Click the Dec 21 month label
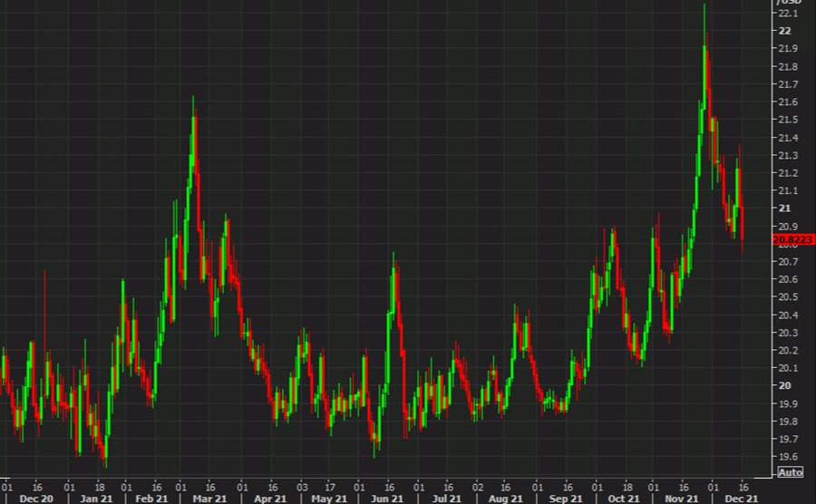The image size is (816, 504). pos(742,499)
